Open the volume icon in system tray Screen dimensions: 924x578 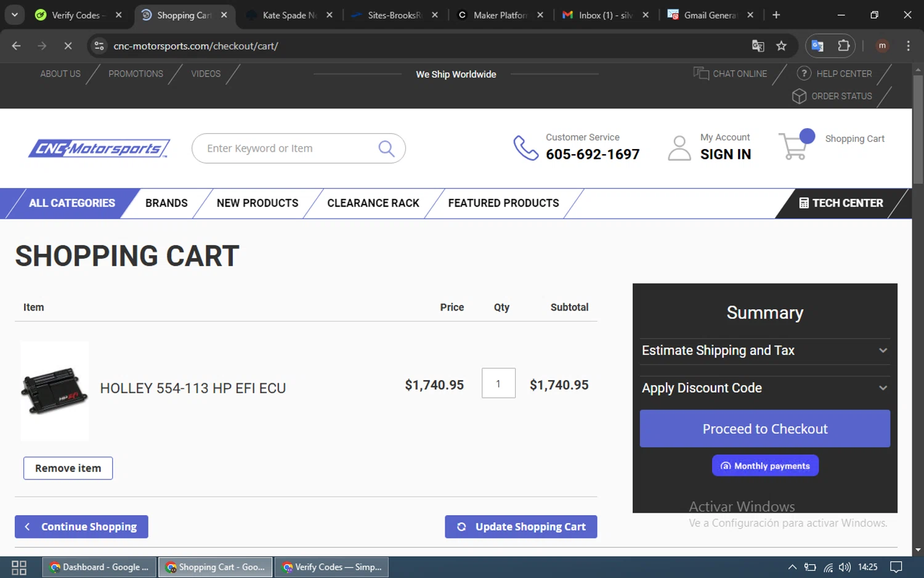click(845, 567)
